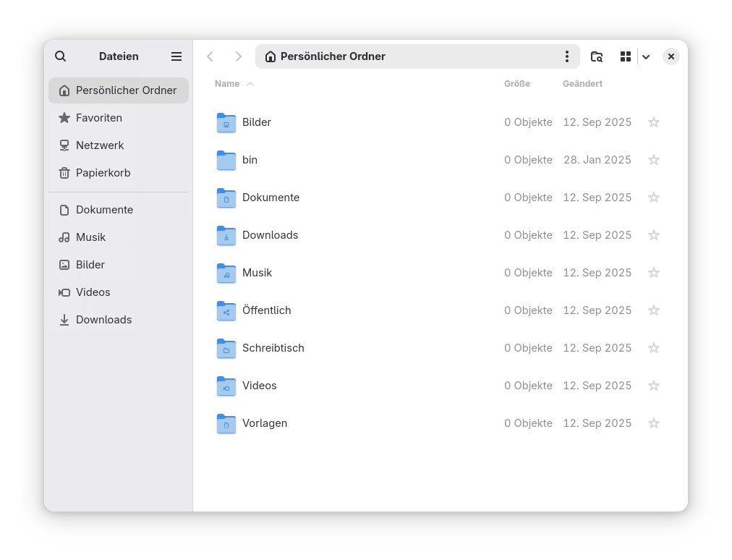Open Netzwerk via the sidebar icon
This screenshot has height=560, width=732.
coord(64,145)
